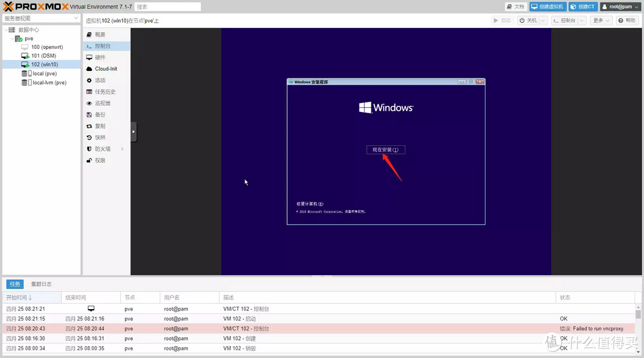Sort by the 节点 column header
This screenshot has height=358, width=644.
pyautogui.click(x=140, y=297)
